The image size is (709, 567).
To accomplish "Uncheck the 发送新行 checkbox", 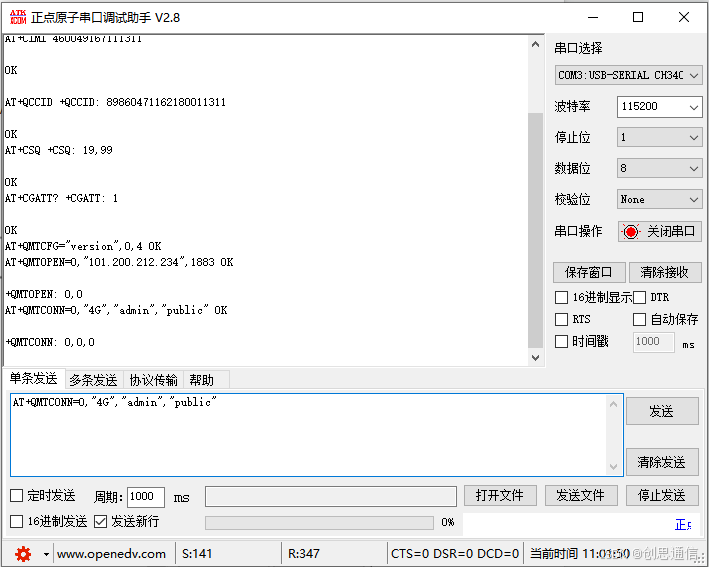I will click(x=100, y=521).
